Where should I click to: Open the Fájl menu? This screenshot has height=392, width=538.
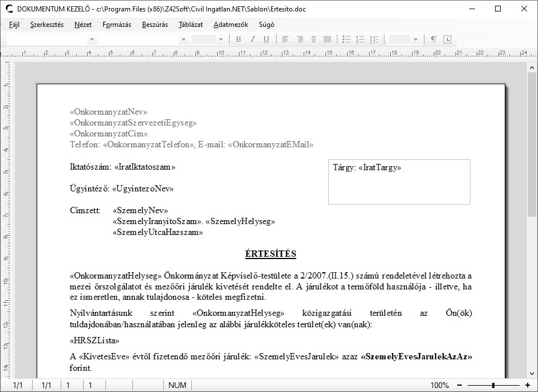pyautogui.click(x=14, y=25)
